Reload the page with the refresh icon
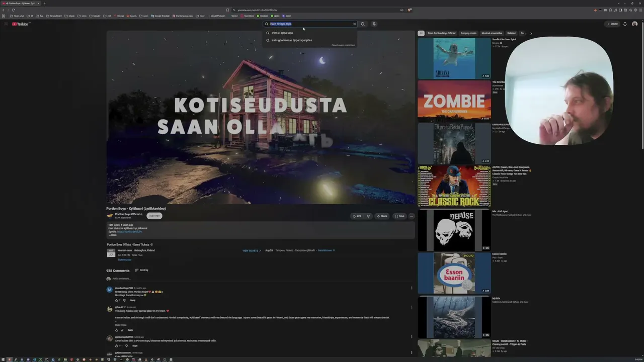644x362 pixels. [13, 10]
